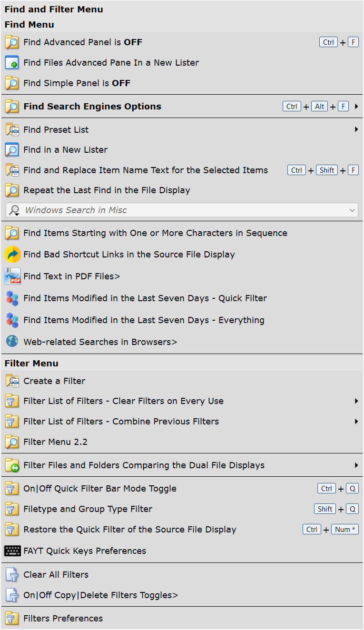Expand Filter List Combine Previous Filters arrow
The height and width of the screenshot is (630, 364).
356,422
